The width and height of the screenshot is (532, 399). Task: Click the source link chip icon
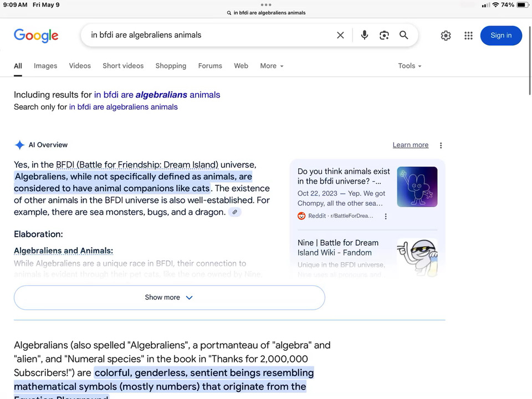tap(234, 212)
